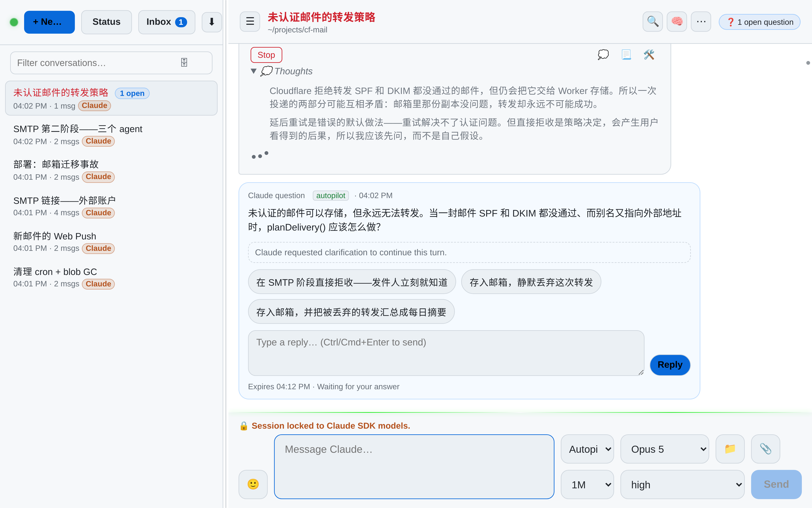Click the 1 open question pill
This screenshot has height=508, width=812.
tap(759, 22)
